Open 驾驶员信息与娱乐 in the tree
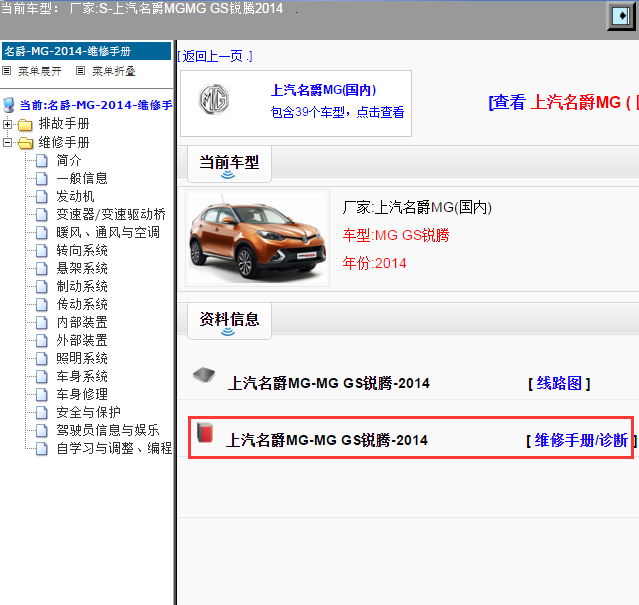The image size is (639, 605). coord(108,430)
